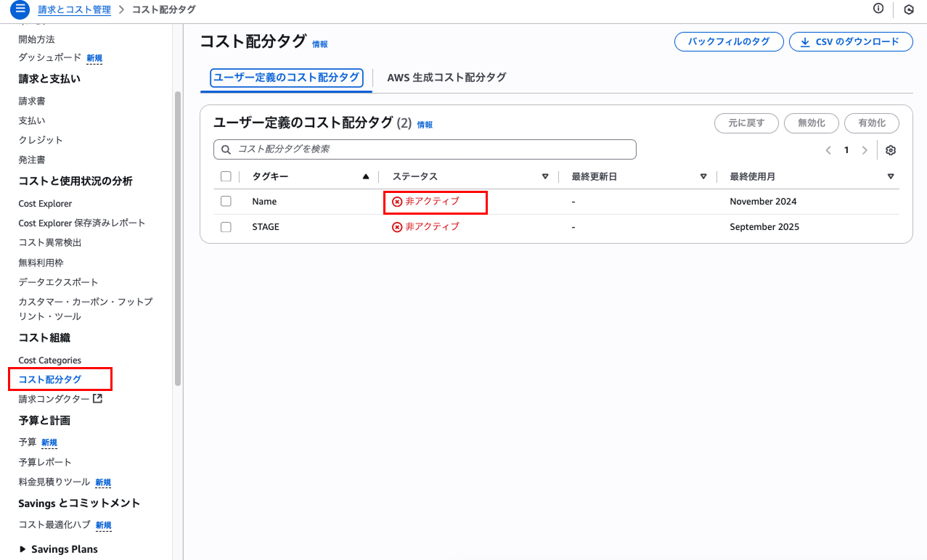Click 有効化 button
This screenshot has height=560, width=927.
click(872, 123)
